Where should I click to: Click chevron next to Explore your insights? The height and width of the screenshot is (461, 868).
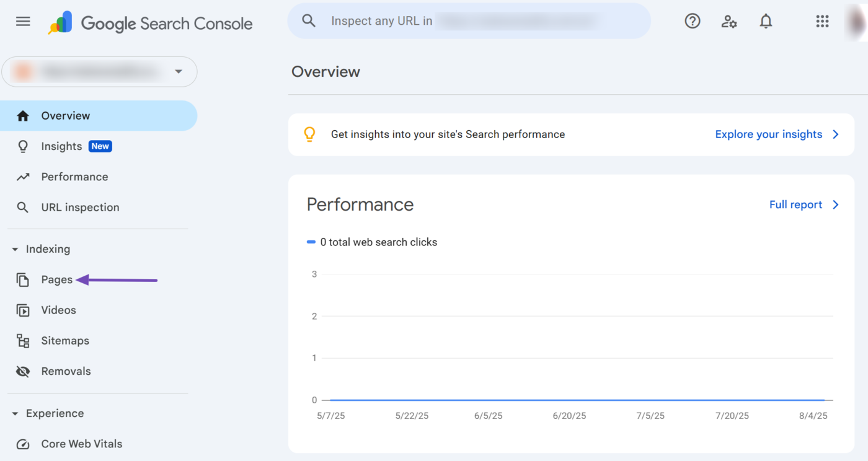click(835, 134)
